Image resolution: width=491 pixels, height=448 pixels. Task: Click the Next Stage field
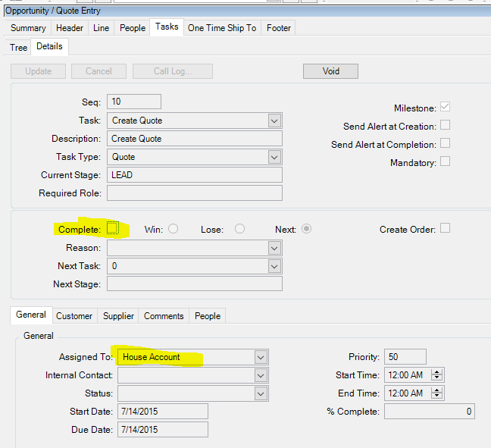click(195, 284)
